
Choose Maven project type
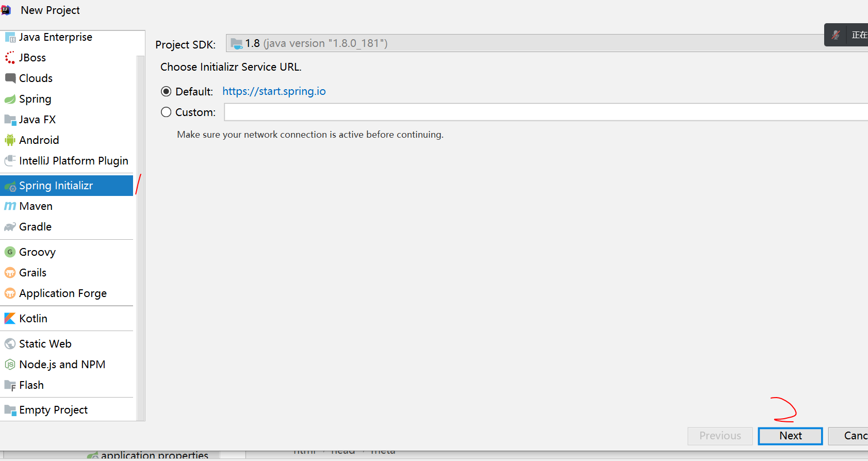tap(67, 206)
